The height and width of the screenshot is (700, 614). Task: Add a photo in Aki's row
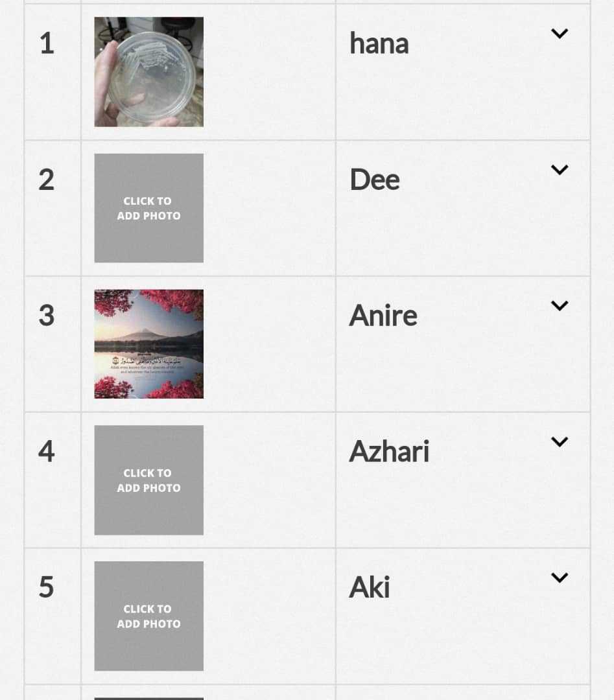148,616
